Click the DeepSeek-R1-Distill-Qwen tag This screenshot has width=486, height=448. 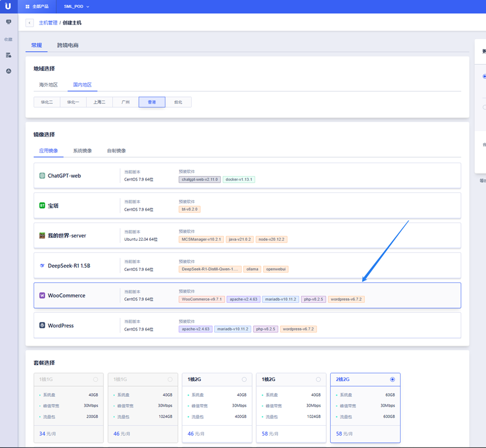(x=210, y=269)
